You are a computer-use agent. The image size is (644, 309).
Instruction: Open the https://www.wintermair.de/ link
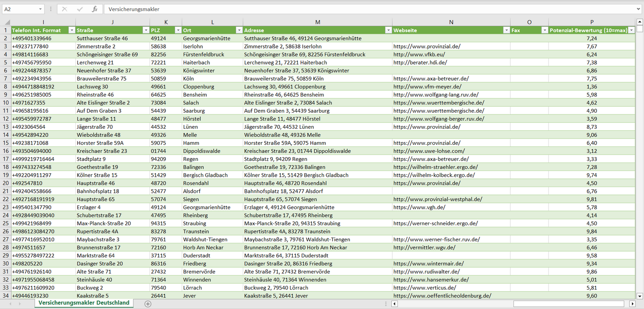tap(428, 264)
